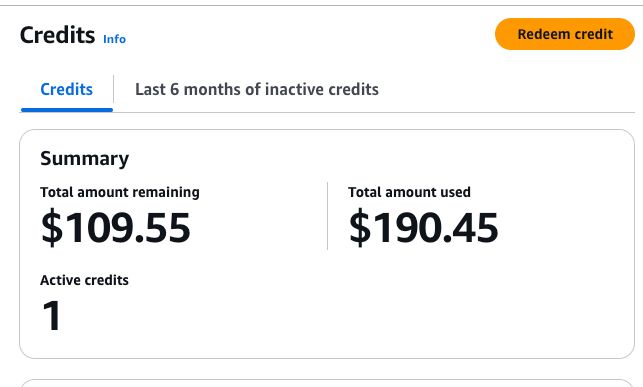This screenshot has width=643, height=387.
Task: Click the vertical divider between summary amounts
Action: (x=327, y=216)
